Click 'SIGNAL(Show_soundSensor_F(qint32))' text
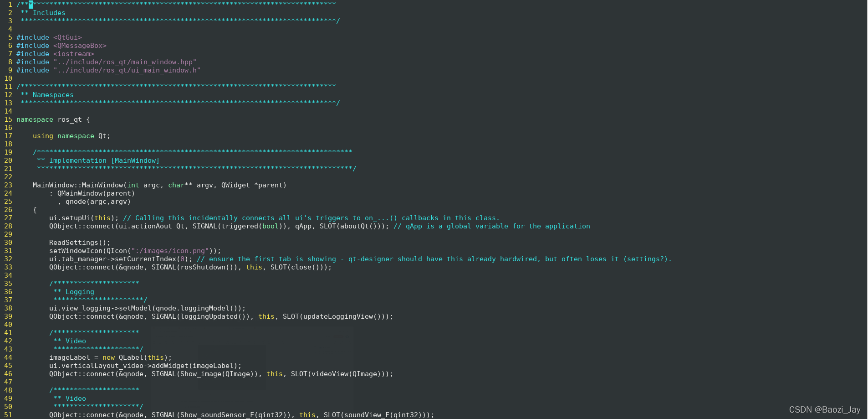This screenshot has width=868, height=419. (221, 415)
